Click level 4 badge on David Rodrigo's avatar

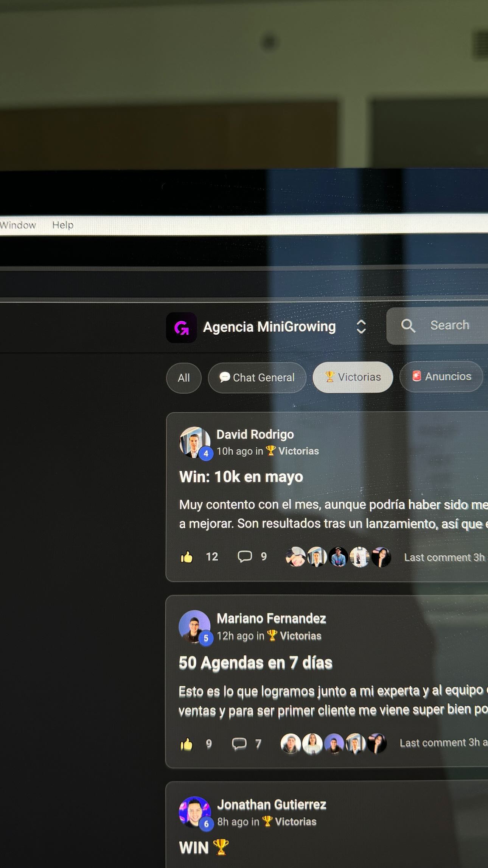tap(206, 453)
